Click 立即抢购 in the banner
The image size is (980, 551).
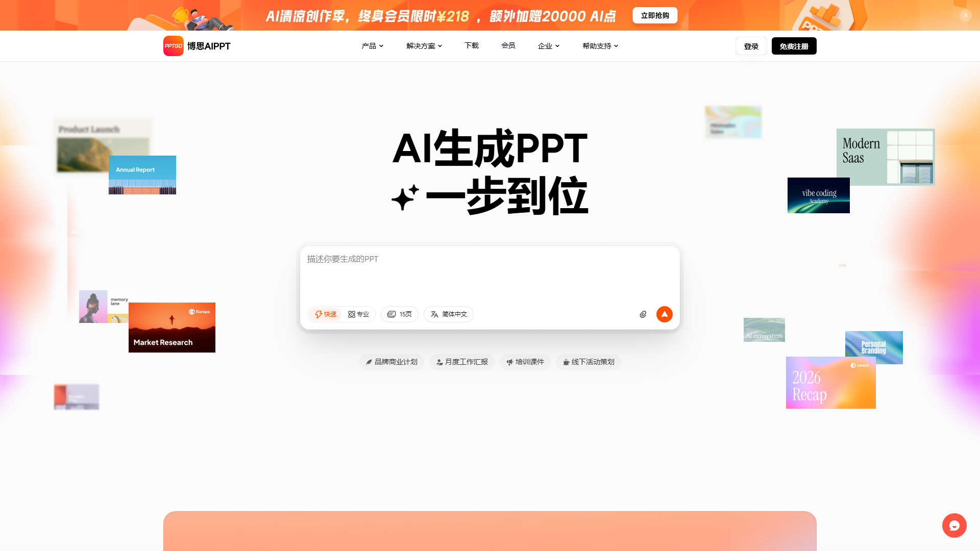click(655, 15)
